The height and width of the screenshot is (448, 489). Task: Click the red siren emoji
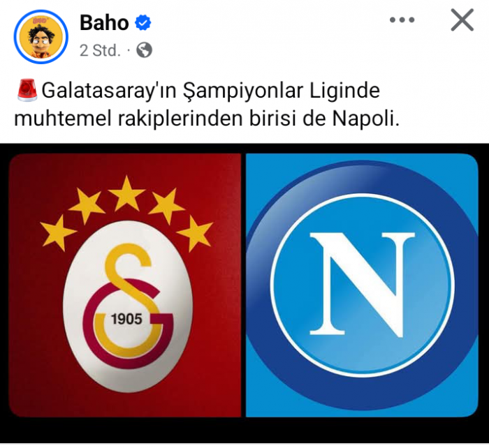pos(27,90)
